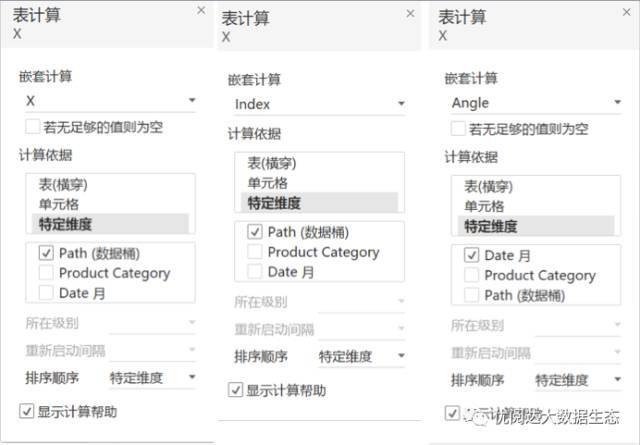
Task: Toggle 显示计算帮助 in the middle panel
Action: click(x=236, y=390)
